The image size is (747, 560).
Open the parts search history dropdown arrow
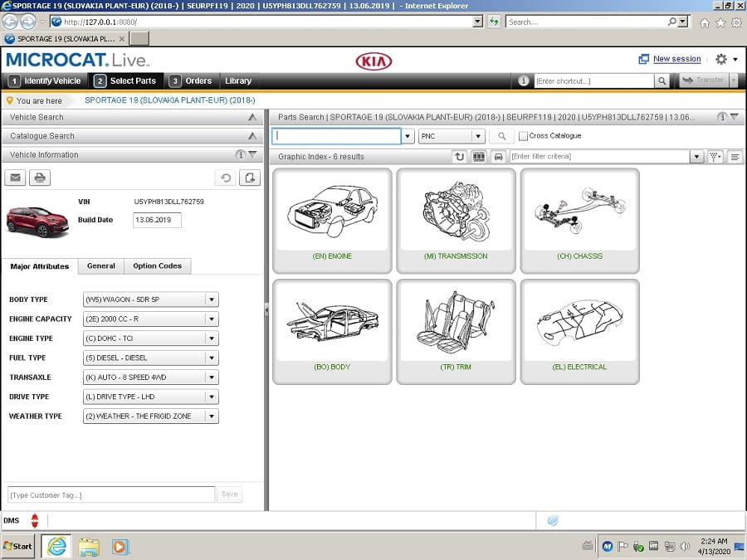tap(408, 136)
